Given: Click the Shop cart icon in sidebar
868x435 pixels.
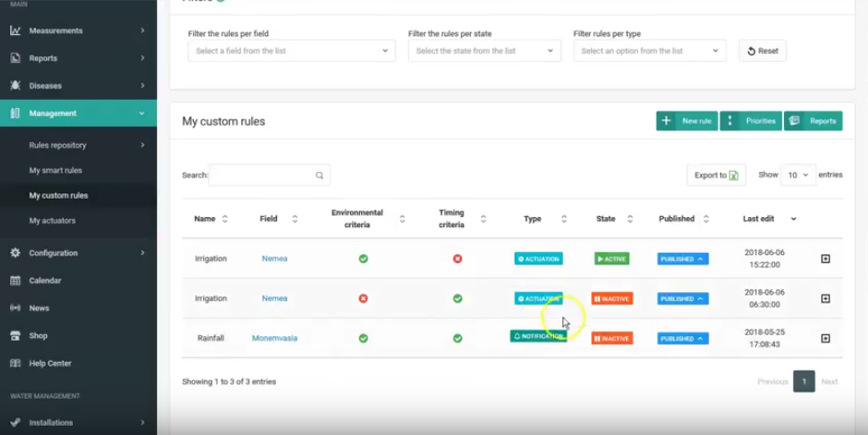Looking at the screenshot, I should coord(16,336).
